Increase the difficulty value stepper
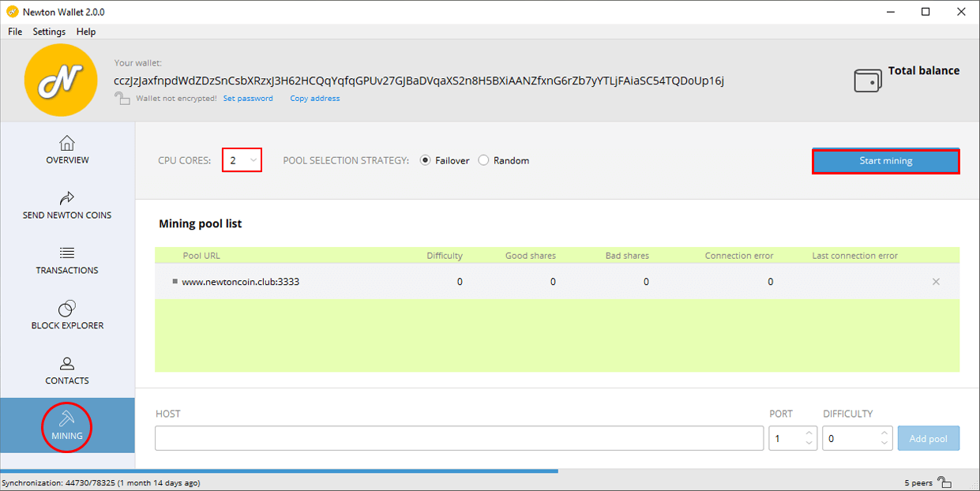The height and width of the screenshot is (491, 980). pyautogui.click(x=885, y=433)
